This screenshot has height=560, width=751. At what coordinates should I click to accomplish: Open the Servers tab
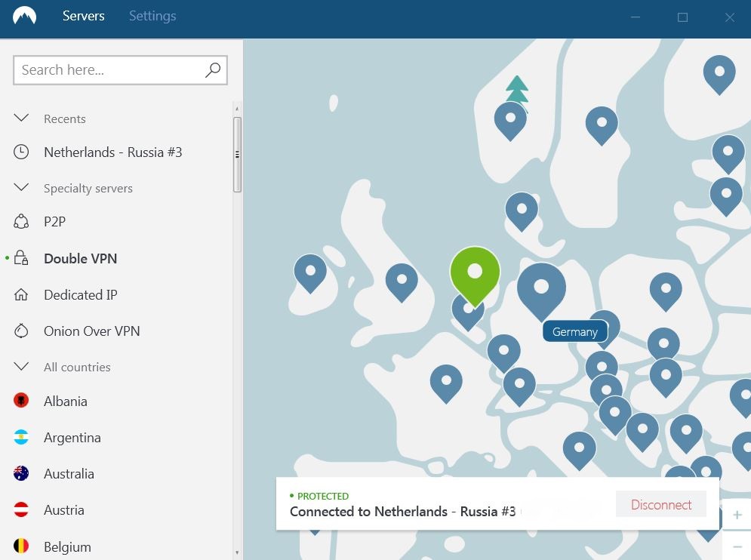point(83,16)
